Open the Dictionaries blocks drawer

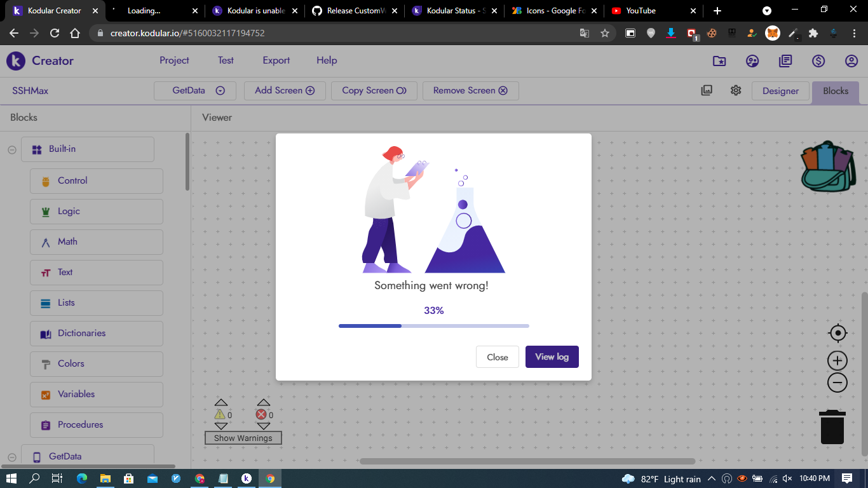pyautogui.click(x=97, y=333)
